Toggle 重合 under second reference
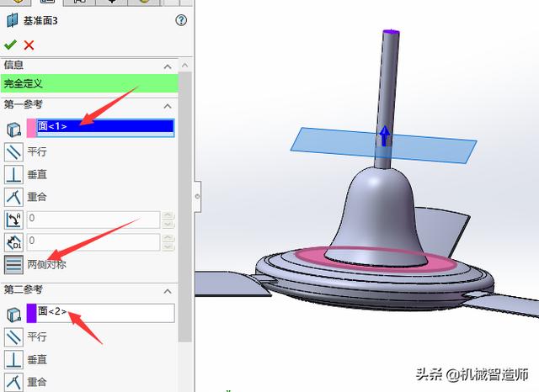 [x=13, y=382]
